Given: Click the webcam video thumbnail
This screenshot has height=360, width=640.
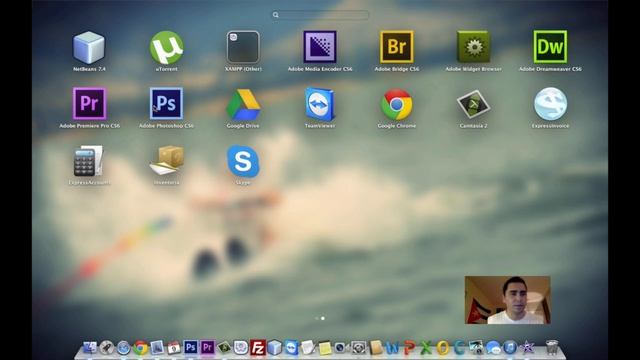Looking at the screenshot, I should [x=507, y=300].
